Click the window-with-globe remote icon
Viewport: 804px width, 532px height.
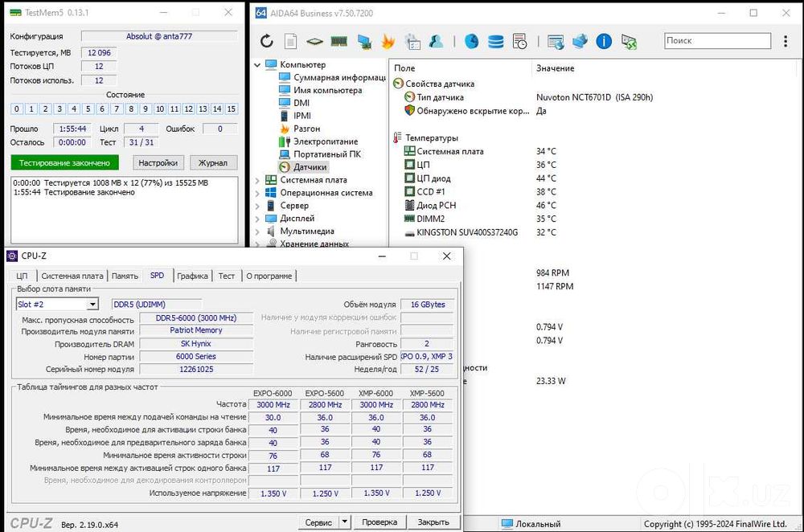pyautogui.click(x=556, y=42)
